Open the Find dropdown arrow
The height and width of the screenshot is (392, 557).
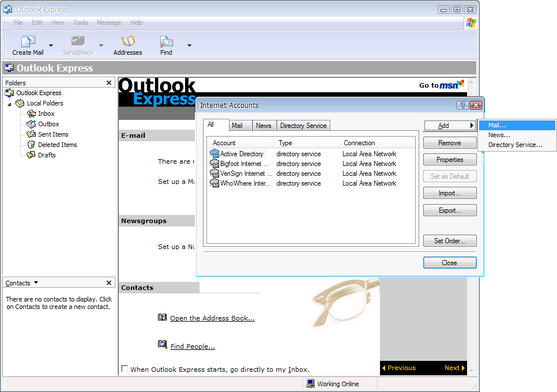pyautogui.click(x=189, y=46)
